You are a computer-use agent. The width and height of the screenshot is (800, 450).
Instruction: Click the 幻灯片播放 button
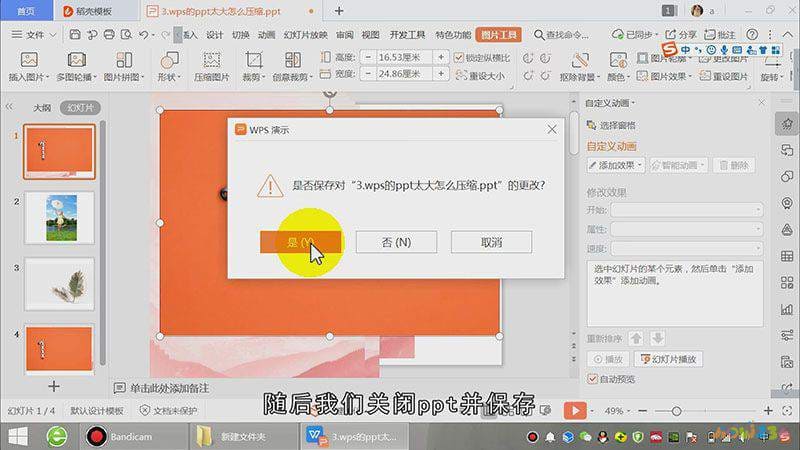coord(668,359)
